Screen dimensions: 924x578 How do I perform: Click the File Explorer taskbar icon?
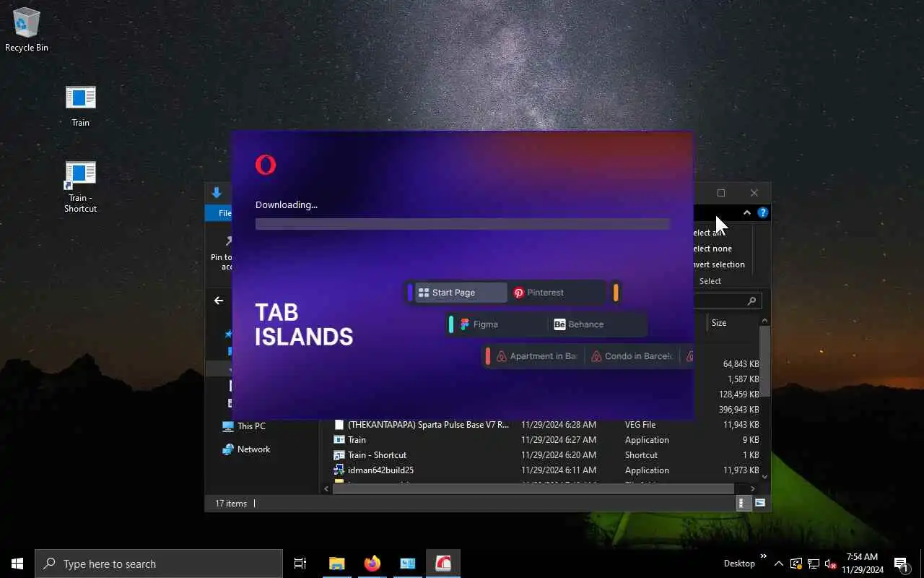pos(337,564)
